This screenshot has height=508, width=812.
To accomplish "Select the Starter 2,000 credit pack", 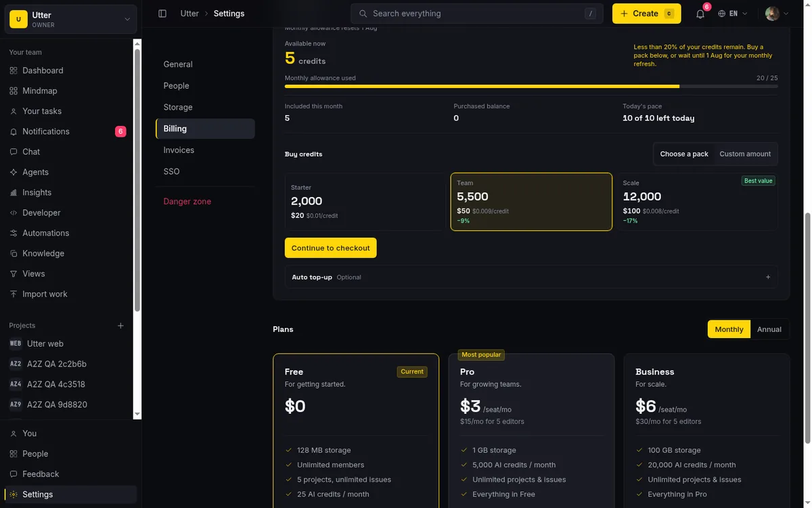I will (x=365, y=202).
